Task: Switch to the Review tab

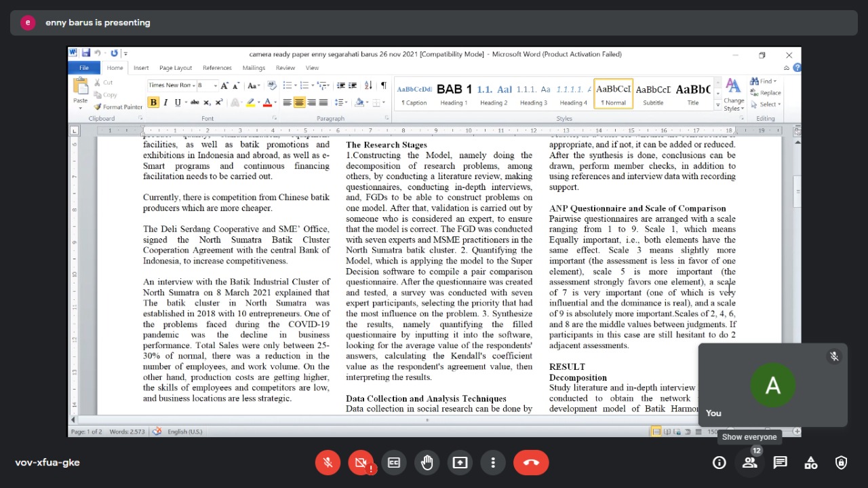Action: point(285,68)
